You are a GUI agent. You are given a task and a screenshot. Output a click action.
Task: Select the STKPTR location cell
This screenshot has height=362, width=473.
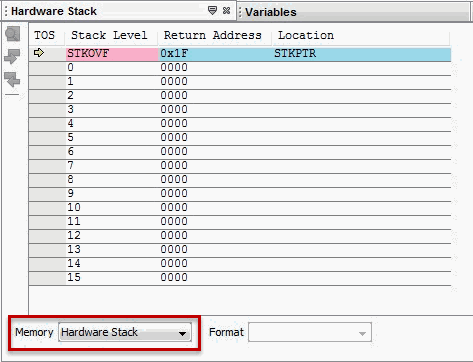tap(362, 54)
